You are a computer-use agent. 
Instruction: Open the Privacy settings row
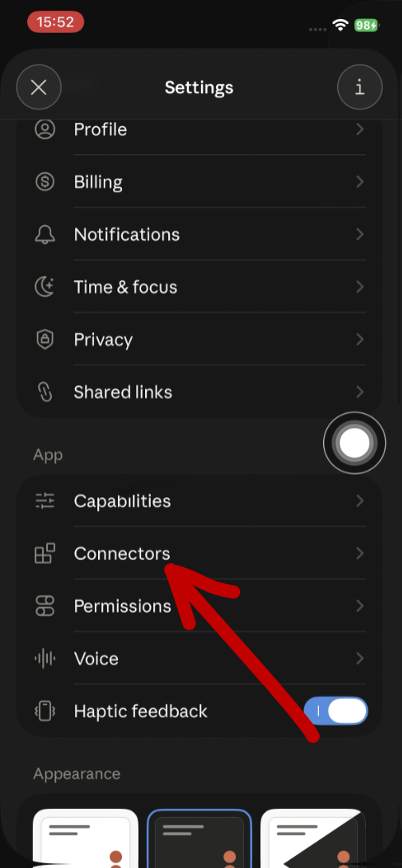point(199,339)
